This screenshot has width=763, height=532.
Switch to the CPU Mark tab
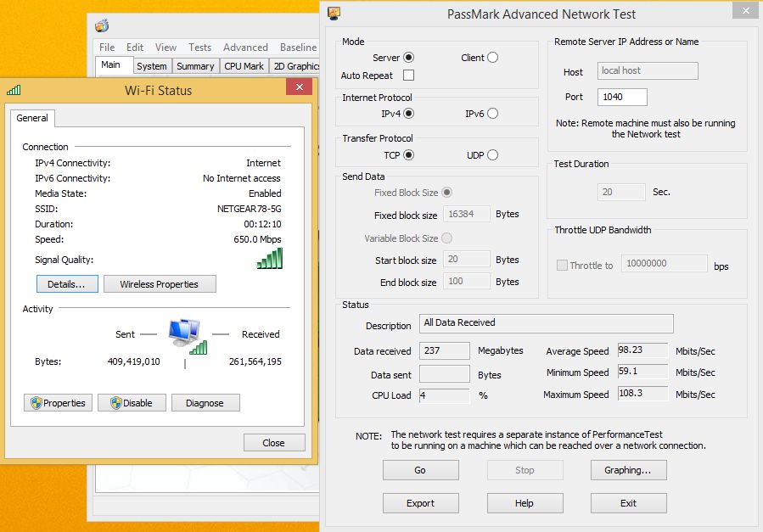pyautogui.click(x=244, y=66)
